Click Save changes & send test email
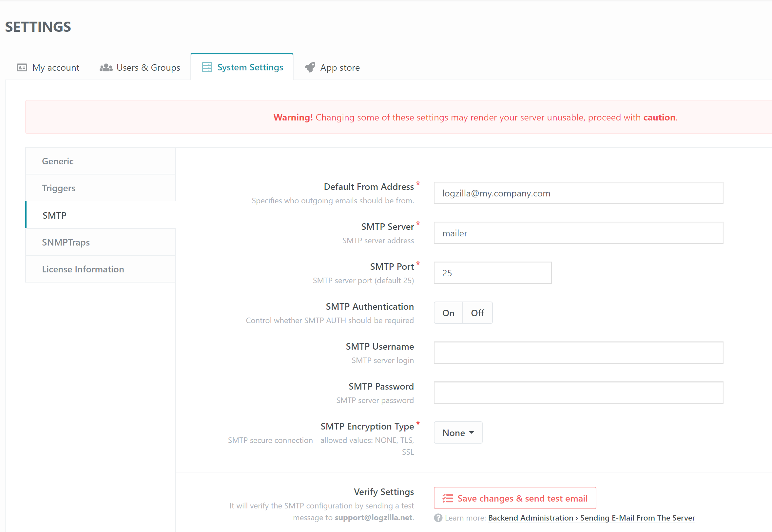The image size is (772, 532). coord(515,498)
